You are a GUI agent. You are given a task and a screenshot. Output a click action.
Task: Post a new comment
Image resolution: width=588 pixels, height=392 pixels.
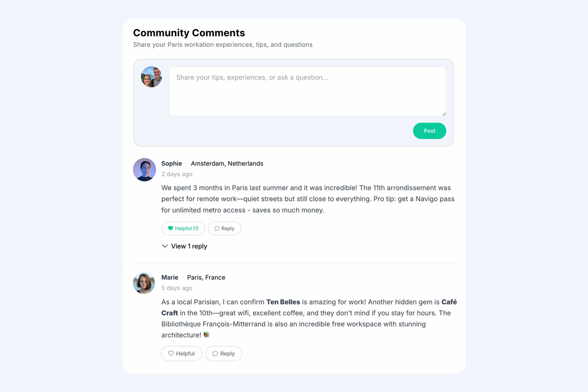point(429,131)
